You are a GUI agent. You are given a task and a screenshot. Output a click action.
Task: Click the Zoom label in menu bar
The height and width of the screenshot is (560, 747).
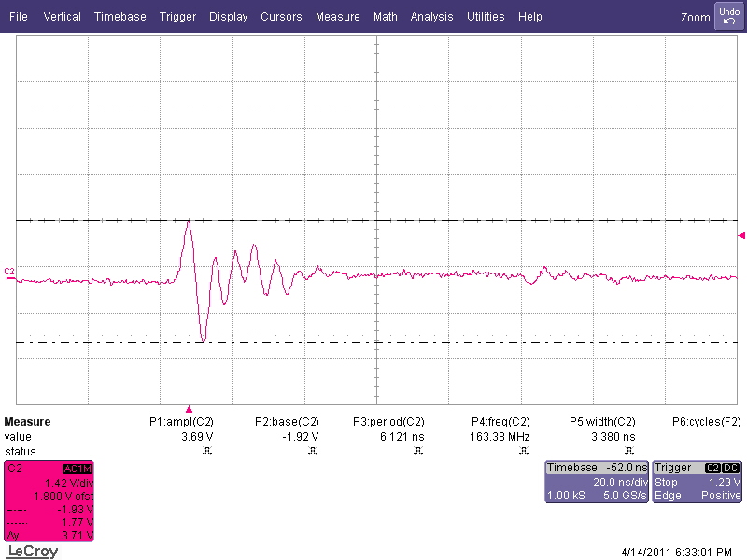tap(695, 18)
